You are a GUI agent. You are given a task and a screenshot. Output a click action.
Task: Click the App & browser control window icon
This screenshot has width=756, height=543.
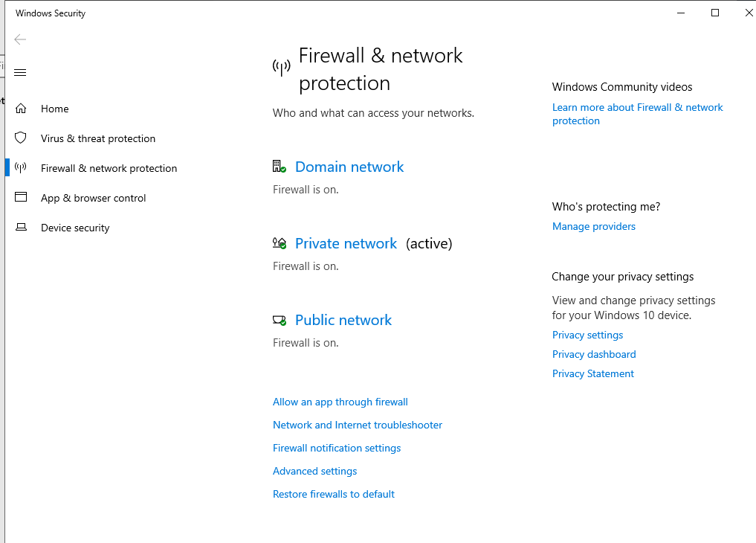tap(21, 197)
